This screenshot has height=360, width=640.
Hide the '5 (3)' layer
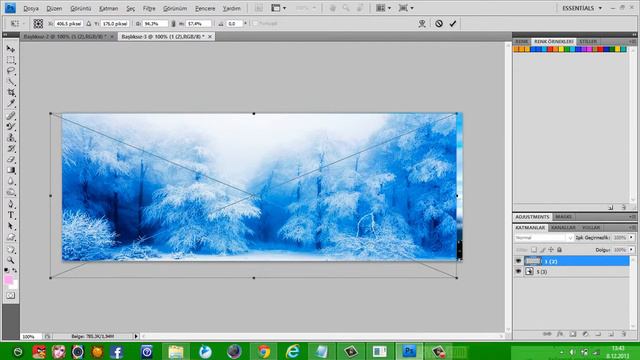point(518,271)
